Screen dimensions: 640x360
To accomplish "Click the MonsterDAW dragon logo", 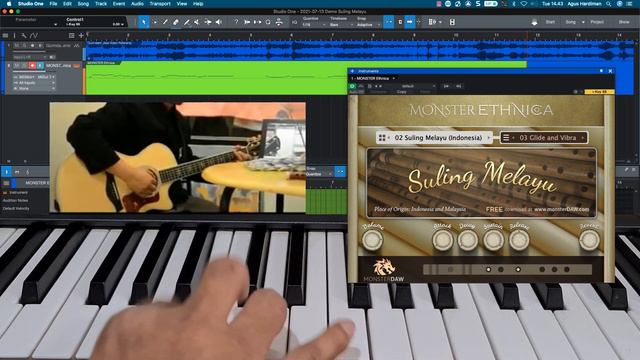I will (384, 267).
